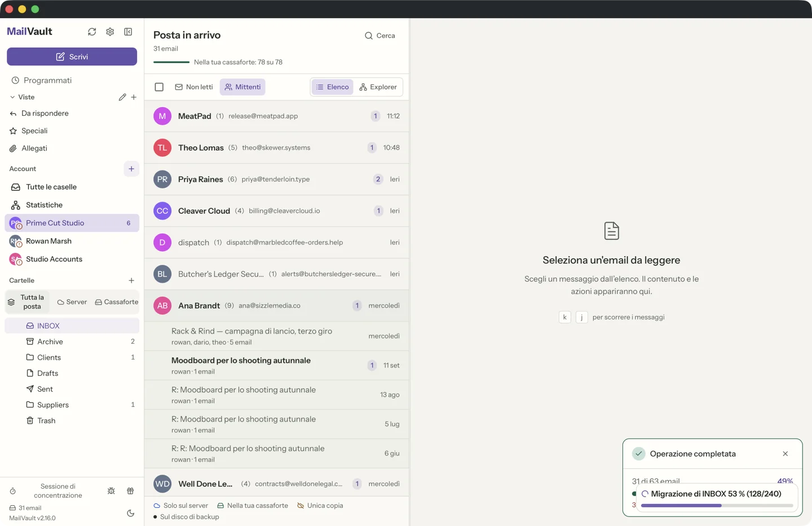This screenshot has width=812, height=526.
Task: Click the bug report icon at sidebar bottom
Action: pos(111,491)
